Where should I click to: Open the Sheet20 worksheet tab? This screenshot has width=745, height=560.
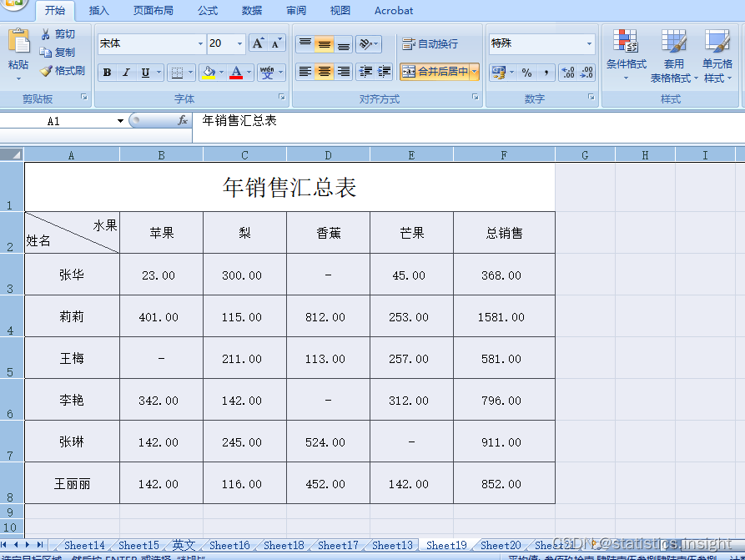(501, 545)
